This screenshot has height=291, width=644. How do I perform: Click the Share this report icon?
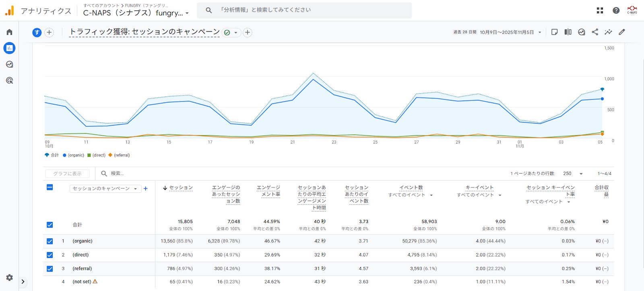pyautogui.click(x=595, y=32)
